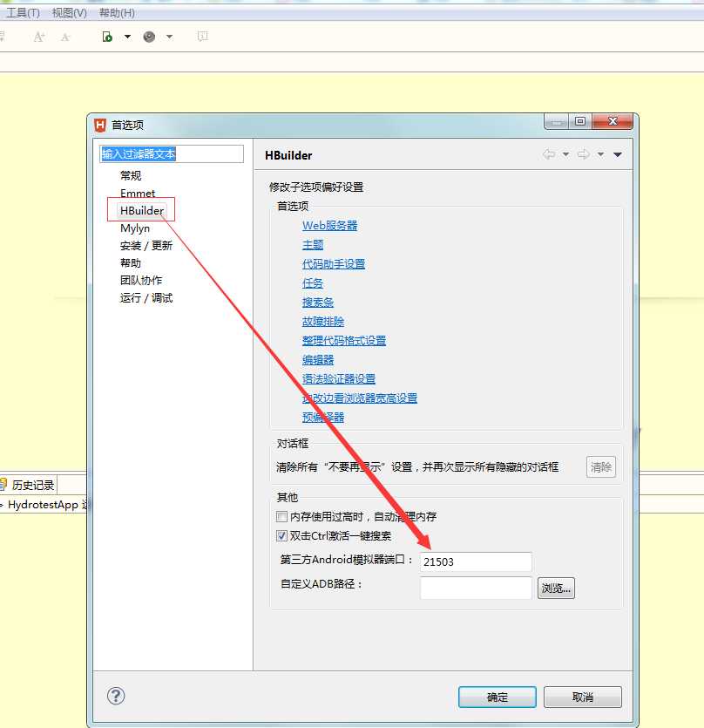Select Mylyn in preferences tree
The height and width of the screenshot is (728, 704).
tap(135, 228)
